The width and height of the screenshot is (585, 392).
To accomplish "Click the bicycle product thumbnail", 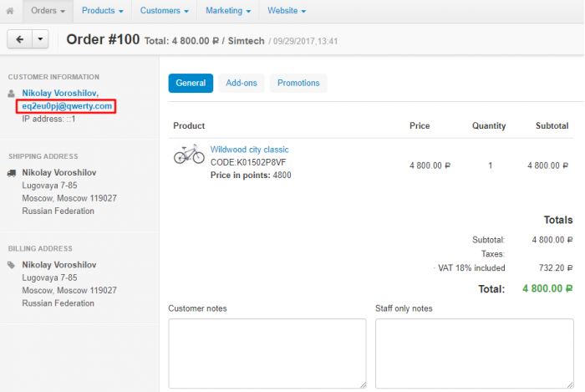I will tap(189, 154).
